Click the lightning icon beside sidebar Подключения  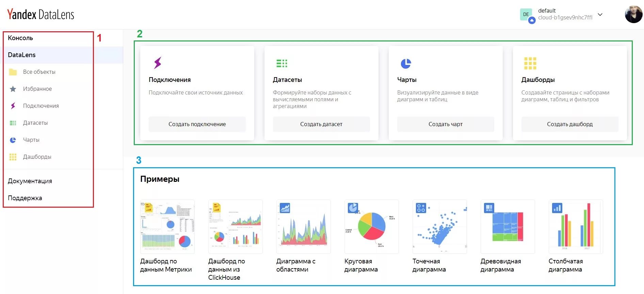pyautogui.click(x=13, y=106)
